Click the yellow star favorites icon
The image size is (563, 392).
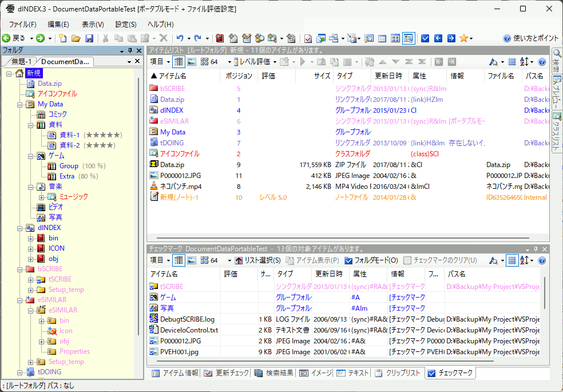463,38
